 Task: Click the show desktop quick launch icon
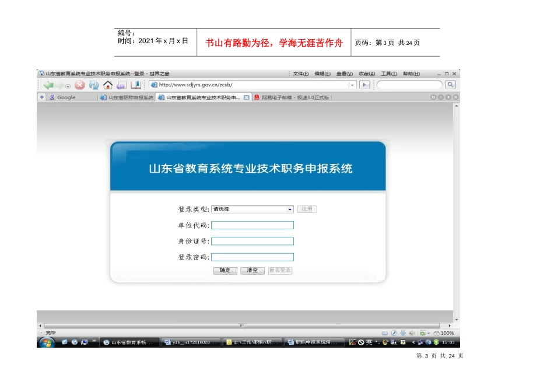tap(84, 342)
